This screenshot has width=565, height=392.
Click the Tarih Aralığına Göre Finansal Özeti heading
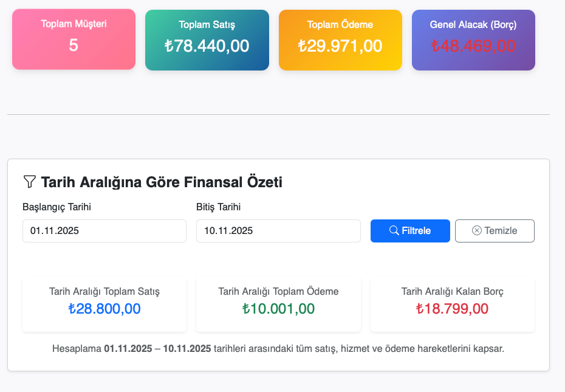click(x=161, y=182)
